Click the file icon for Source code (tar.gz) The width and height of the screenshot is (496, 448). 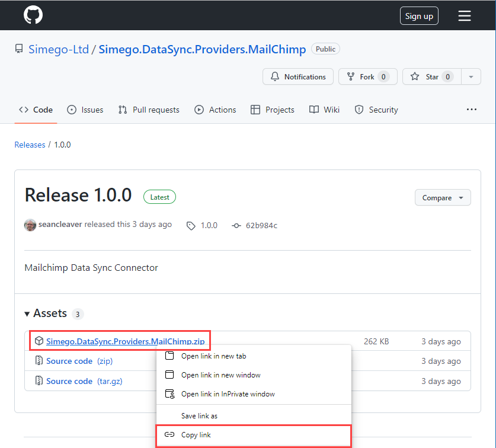pos(39,380)
